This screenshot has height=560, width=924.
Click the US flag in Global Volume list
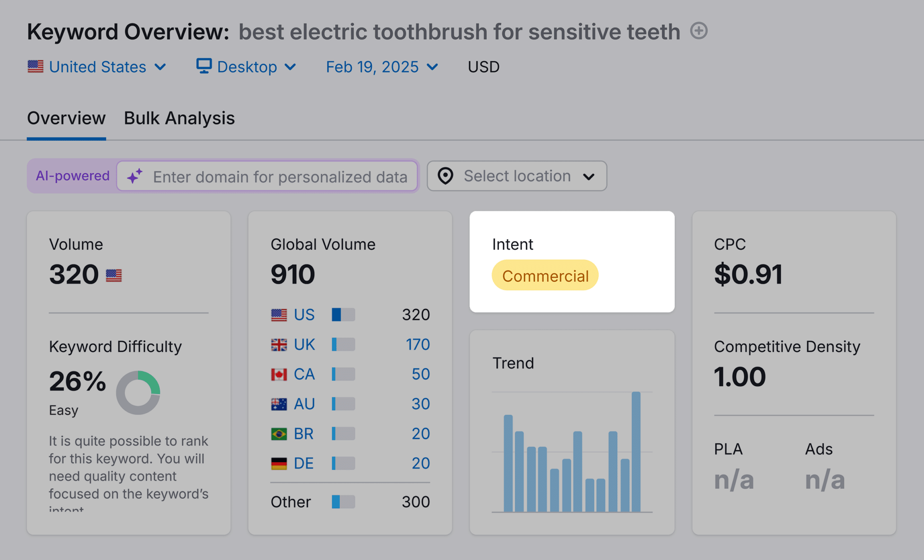tap(279, 315)
